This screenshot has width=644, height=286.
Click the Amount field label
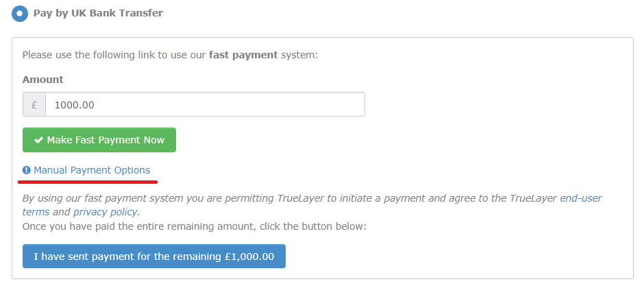click(42, 80)
